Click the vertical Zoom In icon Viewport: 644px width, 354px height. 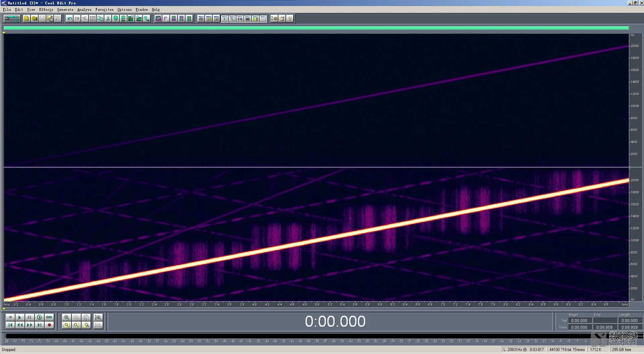point(98,317)
